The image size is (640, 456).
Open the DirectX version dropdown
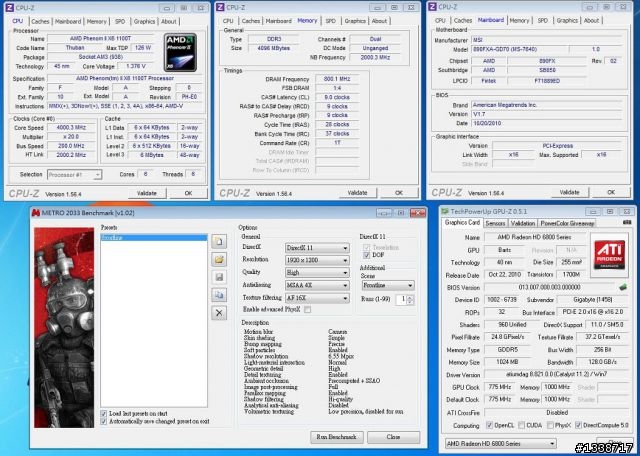pos(317,248)
